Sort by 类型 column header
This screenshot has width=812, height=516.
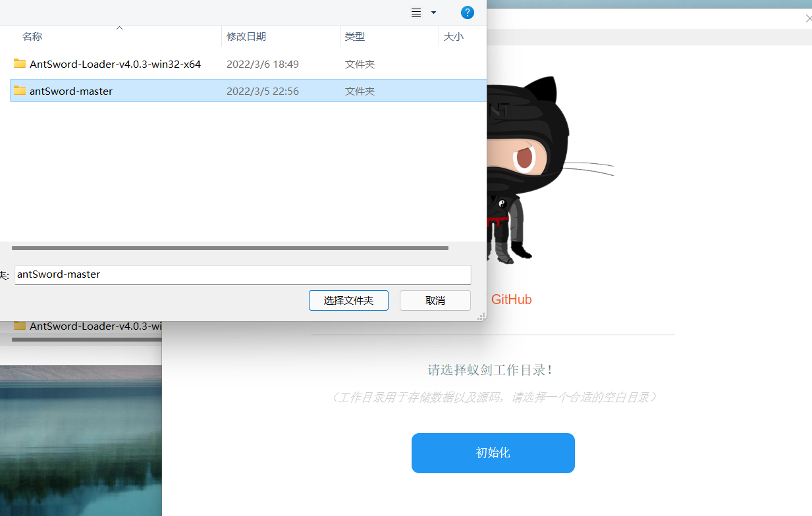355,37
